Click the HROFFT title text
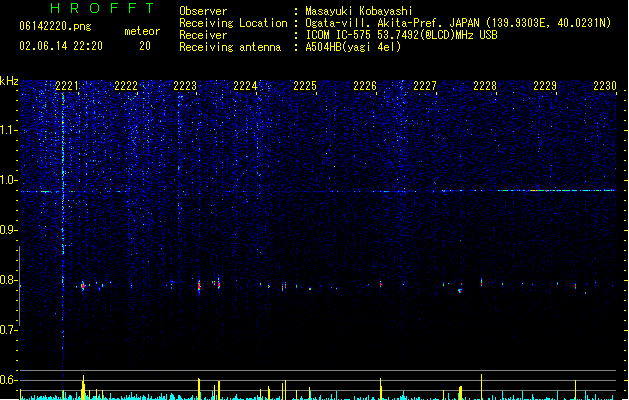Viewport: 629px width, 400px height. pyautogui.click(x=102, y=8)
